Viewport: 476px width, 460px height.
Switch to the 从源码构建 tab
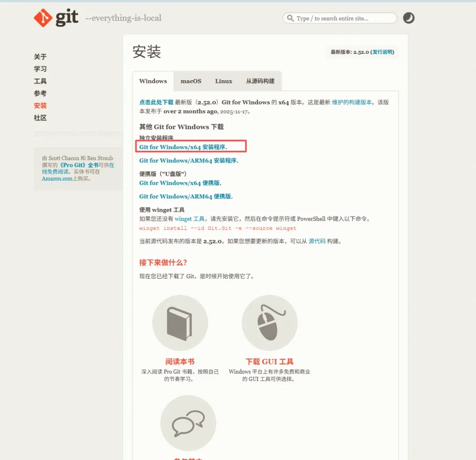[x=260, y=81]
